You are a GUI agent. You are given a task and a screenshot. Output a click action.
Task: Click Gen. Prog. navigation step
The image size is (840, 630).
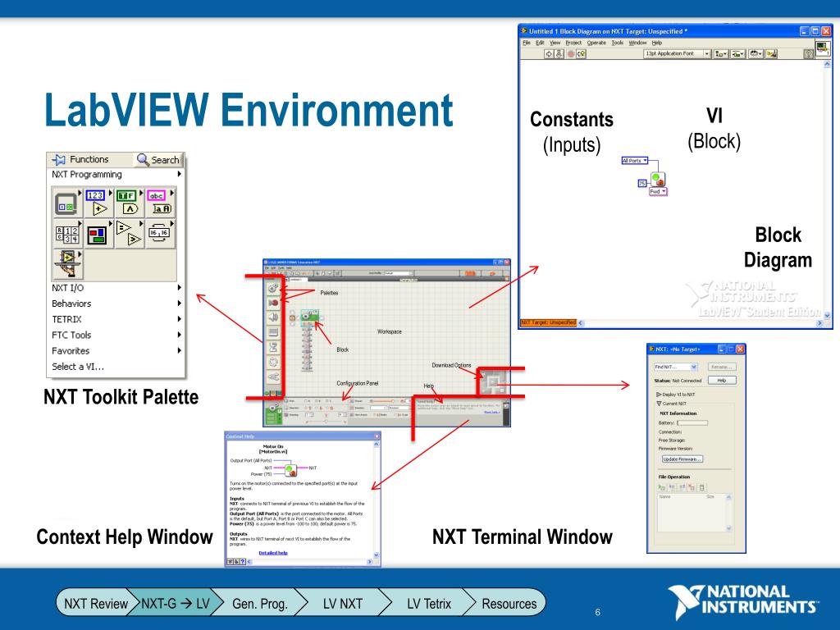tap(260, 604)
